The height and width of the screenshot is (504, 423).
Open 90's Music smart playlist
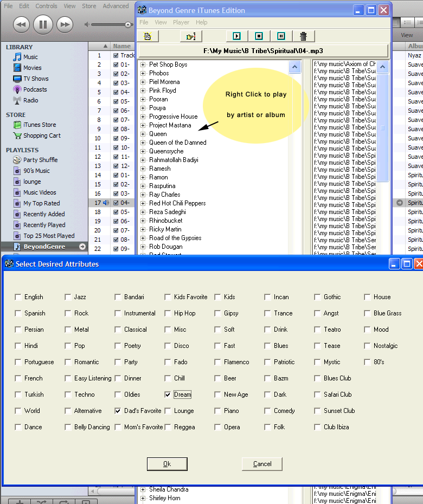point(36,171)
